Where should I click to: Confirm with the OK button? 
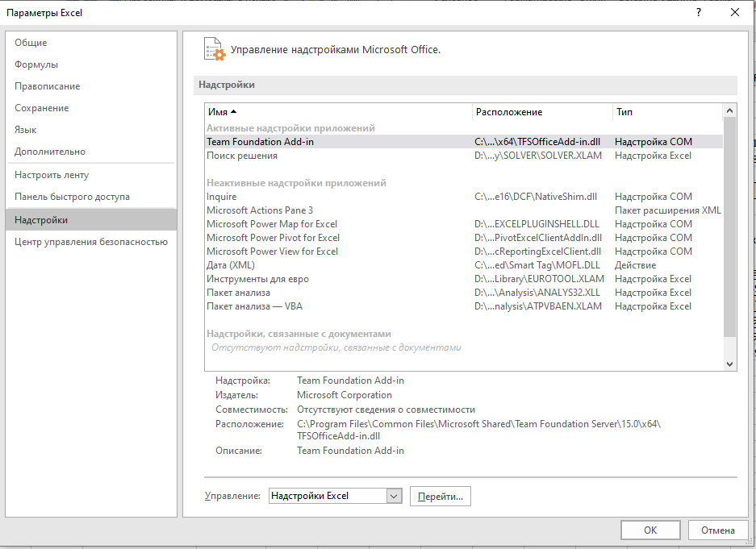click(x=650, y=530)
